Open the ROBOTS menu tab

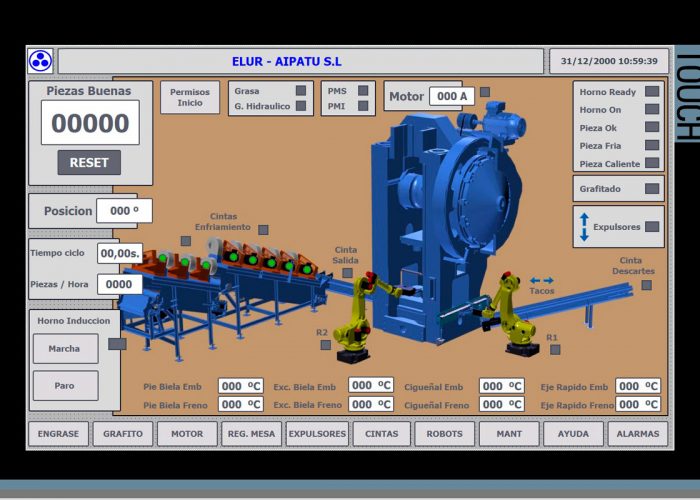pos(444,434)
